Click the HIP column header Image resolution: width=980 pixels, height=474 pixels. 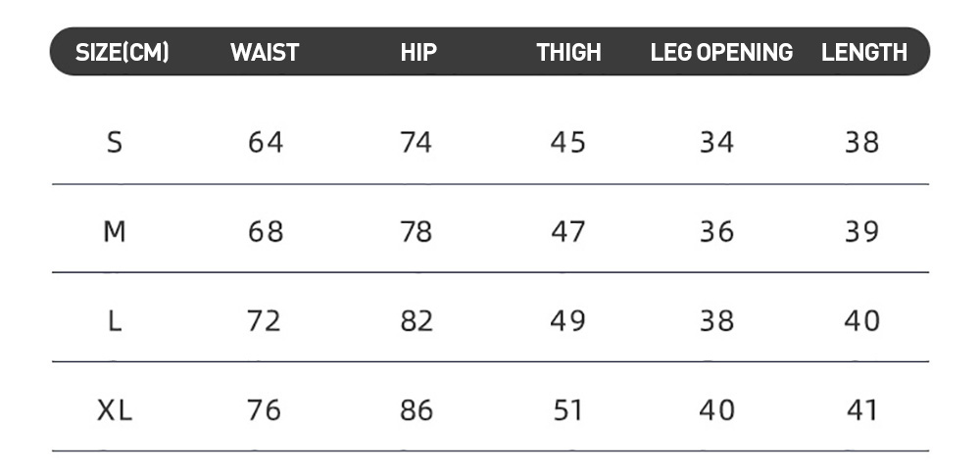(x=418, y=53)
